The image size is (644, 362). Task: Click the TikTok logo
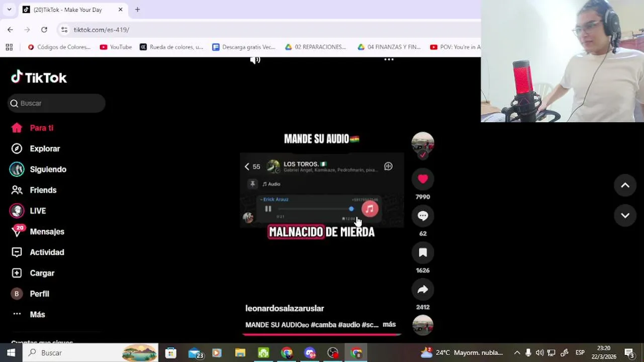39,77
